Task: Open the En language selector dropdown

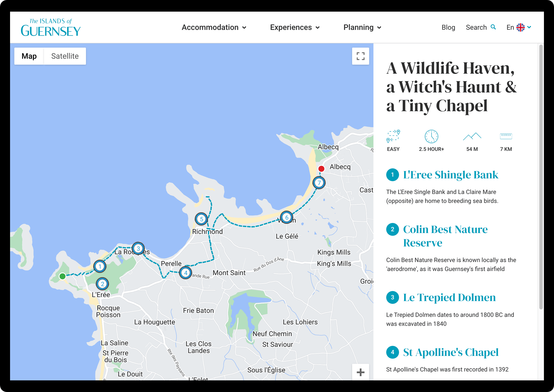Action: (x=519, y=27)
